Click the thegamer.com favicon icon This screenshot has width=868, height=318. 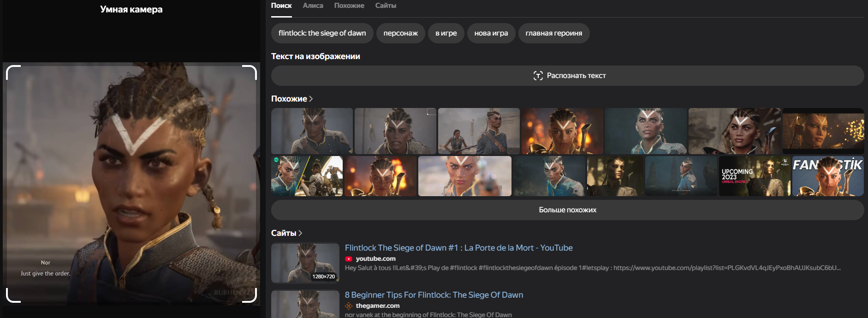click(349, 306)
